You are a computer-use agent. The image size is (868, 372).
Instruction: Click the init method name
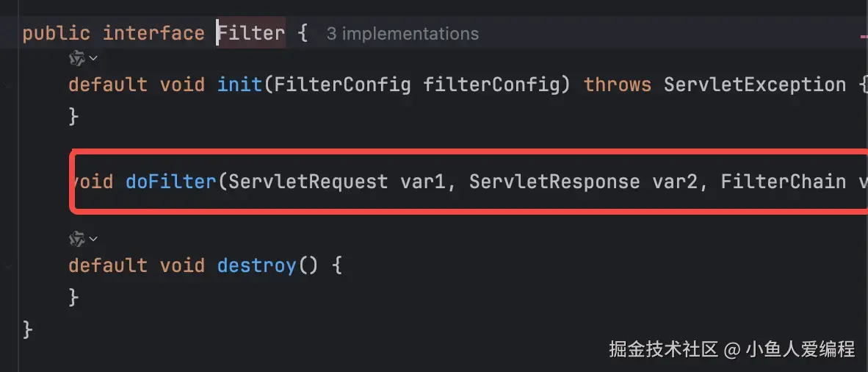[240, 85]
